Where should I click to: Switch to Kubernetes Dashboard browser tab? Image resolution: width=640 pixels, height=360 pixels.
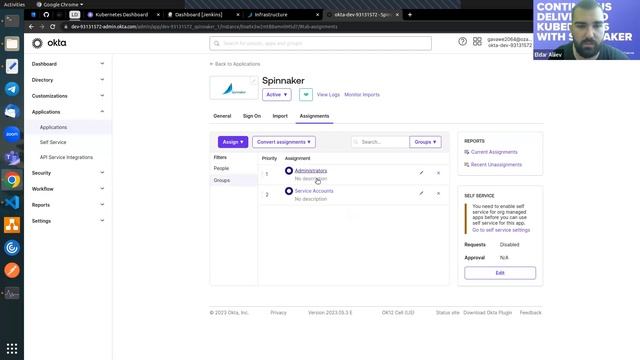[x=122, y=15]
